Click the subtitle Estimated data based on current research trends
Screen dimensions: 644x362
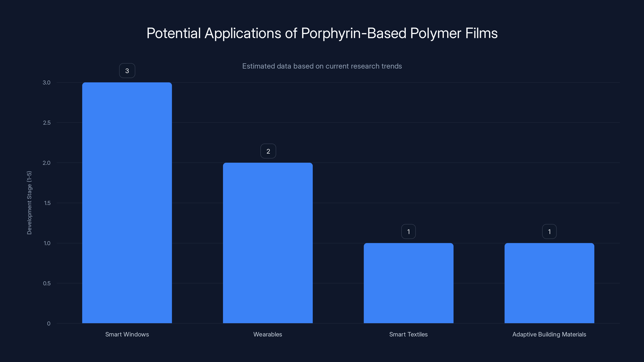(322, 66)
